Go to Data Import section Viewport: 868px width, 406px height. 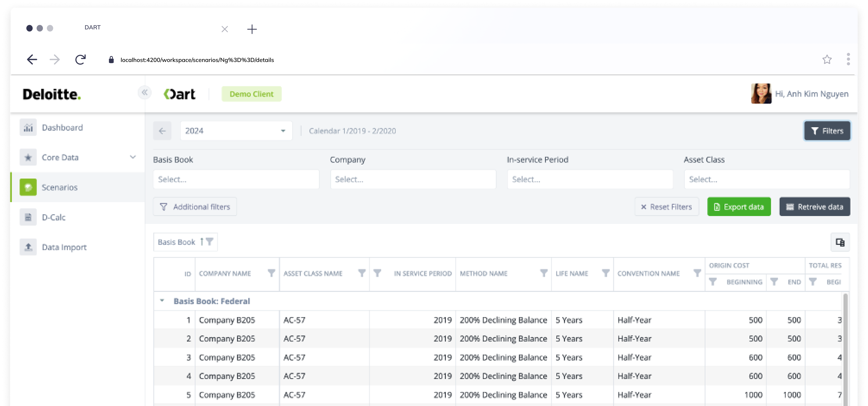(x=64, y=247)
